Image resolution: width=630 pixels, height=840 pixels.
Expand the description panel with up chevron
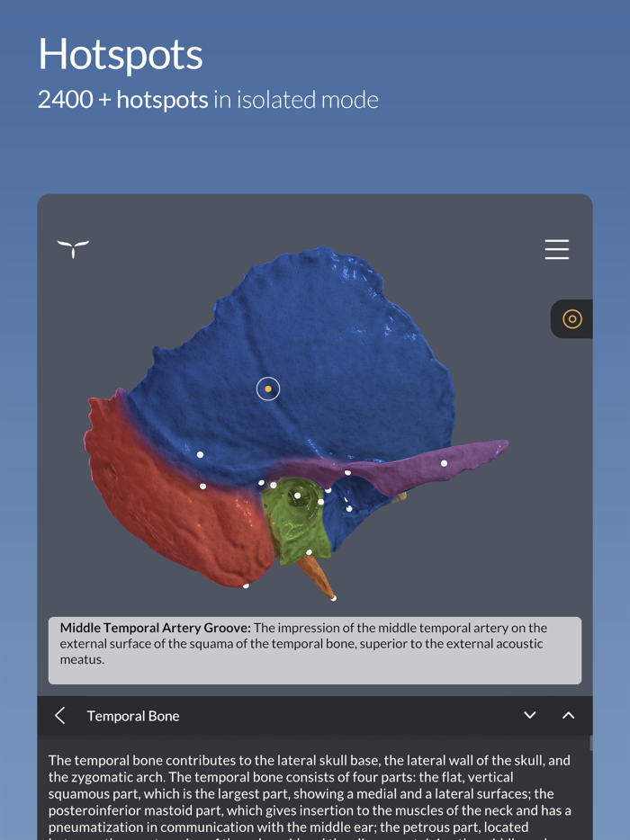click(x=568, y=715)
